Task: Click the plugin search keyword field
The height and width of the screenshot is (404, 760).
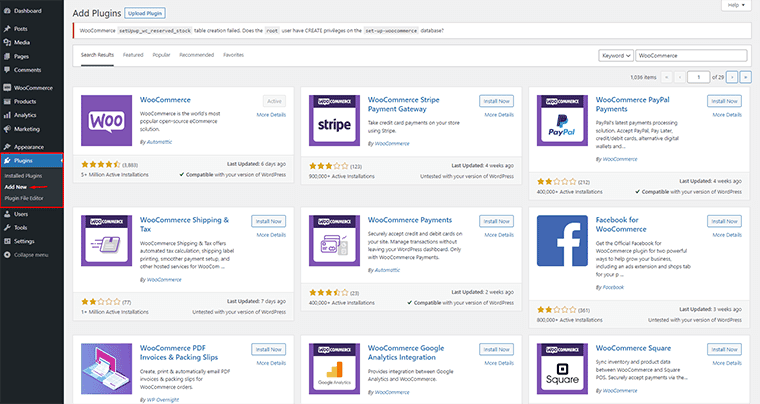Action: point(691,56)
